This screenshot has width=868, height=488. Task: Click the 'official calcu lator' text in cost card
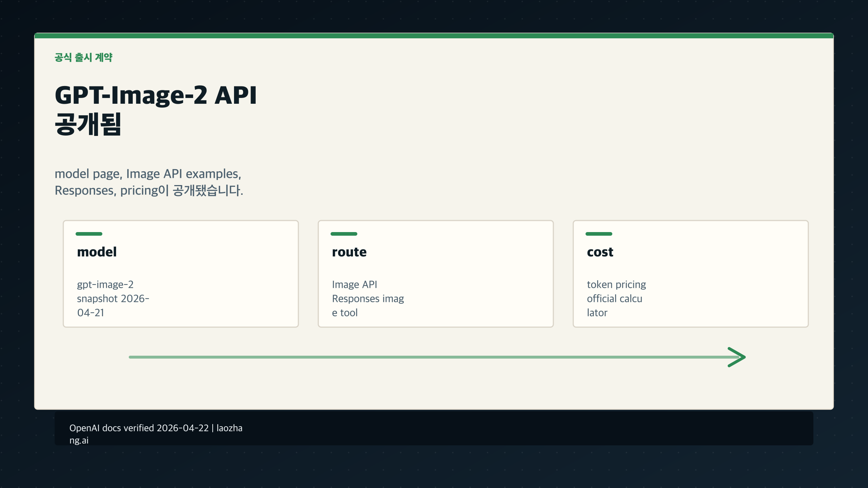tap(615, 305)
